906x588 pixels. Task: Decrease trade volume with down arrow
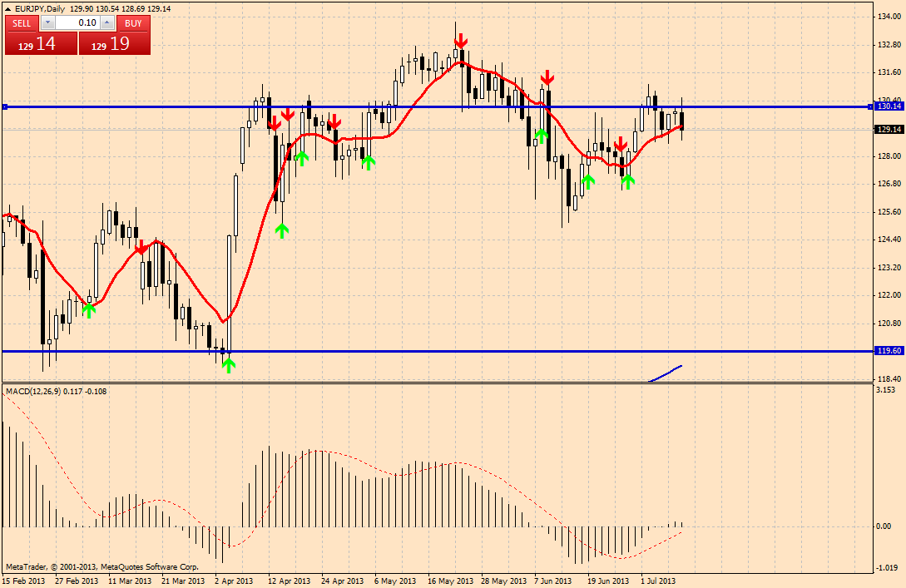click(x=48, y=23)
